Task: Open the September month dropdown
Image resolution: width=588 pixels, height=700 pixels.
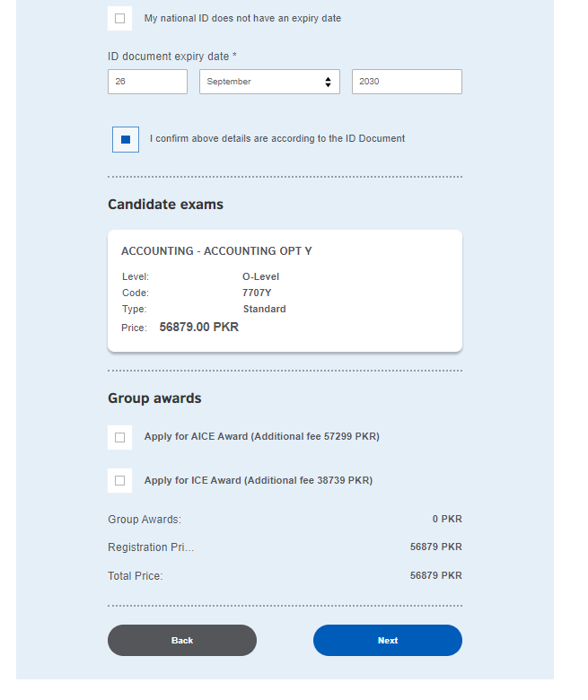Action: point(268,82)
